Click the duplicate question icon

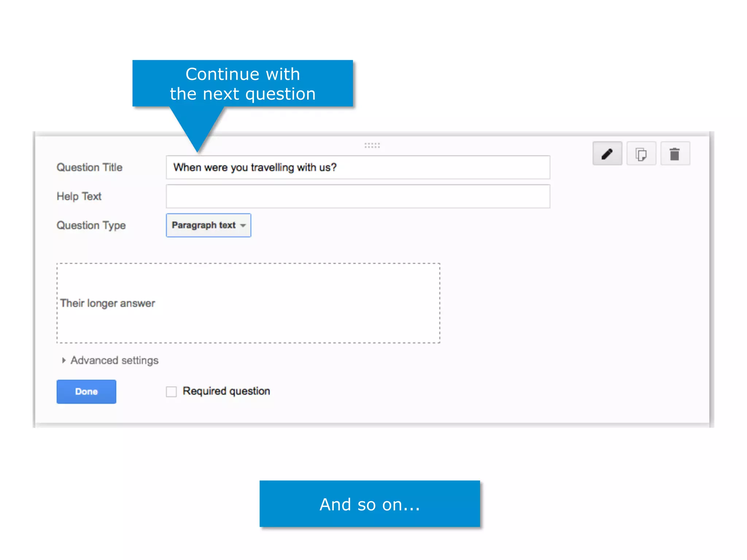coord(641,154)
